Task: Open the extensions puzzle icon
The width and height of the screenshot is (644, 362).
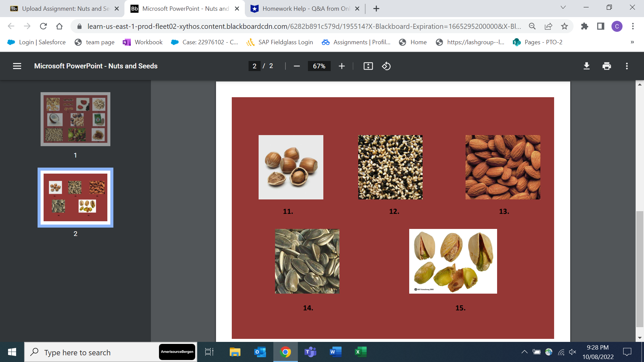Action: [585, 26]
